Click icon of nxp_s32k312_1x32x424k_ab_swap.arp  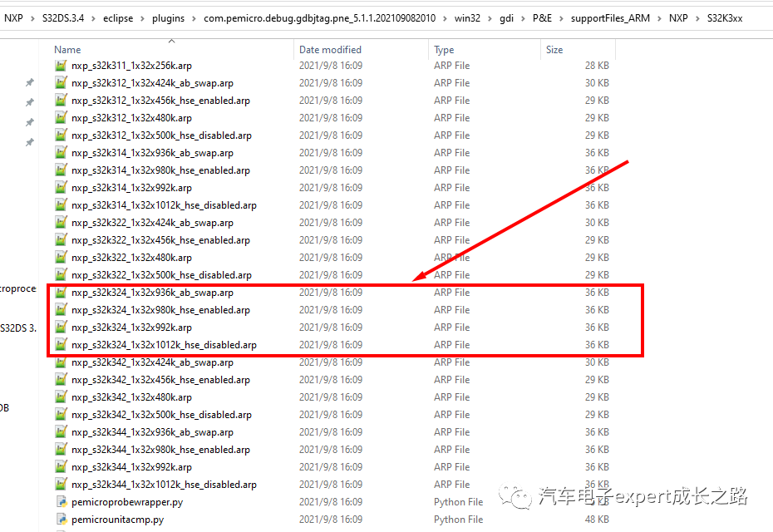point(61,83)
